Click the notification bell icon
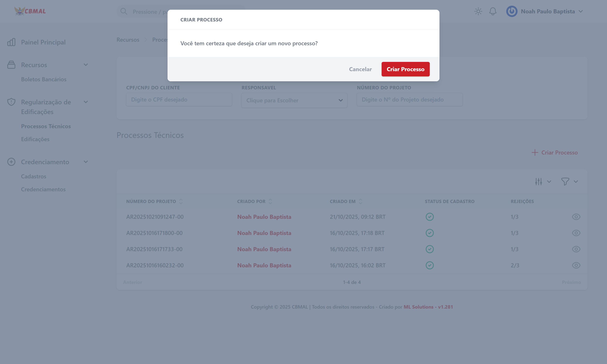 point(493,11)
